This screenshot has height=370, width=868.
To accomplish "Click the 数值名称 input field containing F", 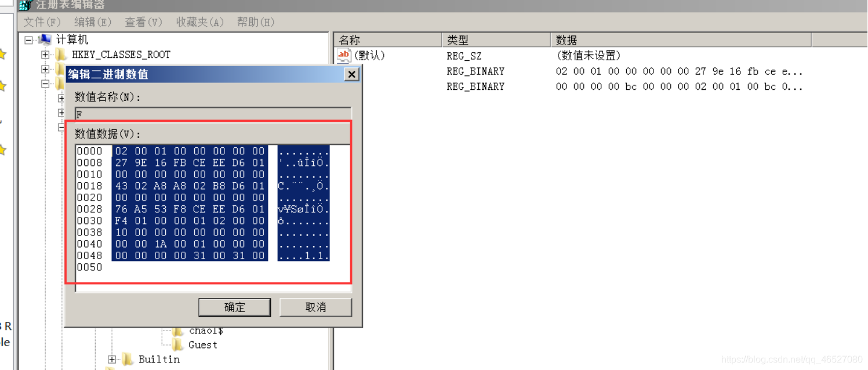I will click(213, 114).
